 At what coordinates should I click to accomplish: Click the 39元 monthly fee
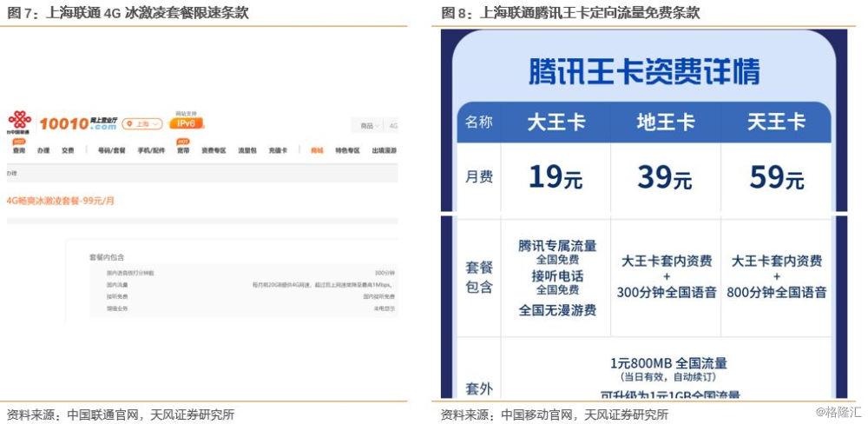click(666, 177)
